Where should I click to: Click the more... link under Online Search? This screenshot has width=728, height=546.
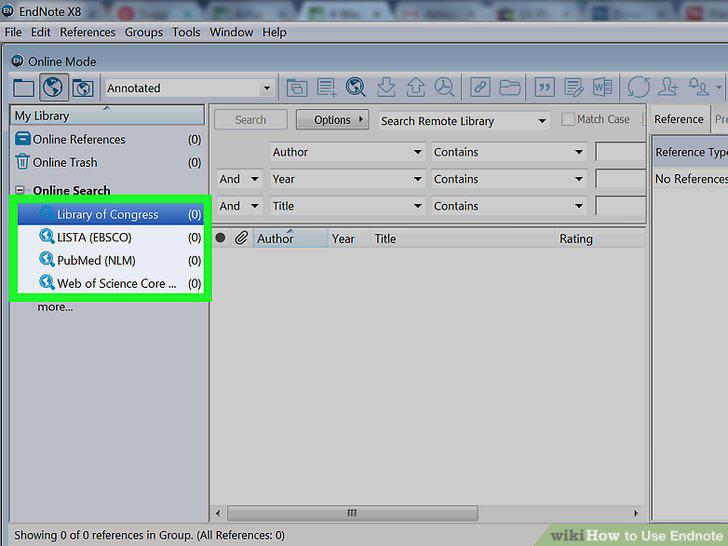point(55,307)
